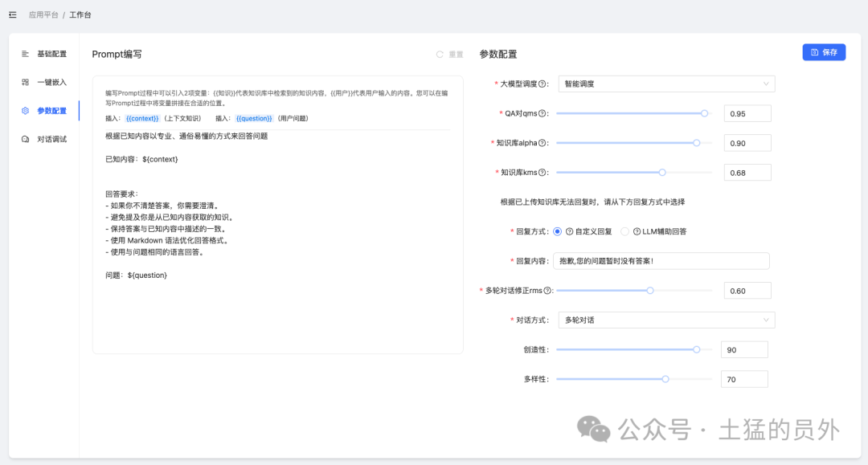This screenshot has width=868, height=465.
Task: Click the help icon beside 多轮对话修正rms
Action: tap(547, 291)
